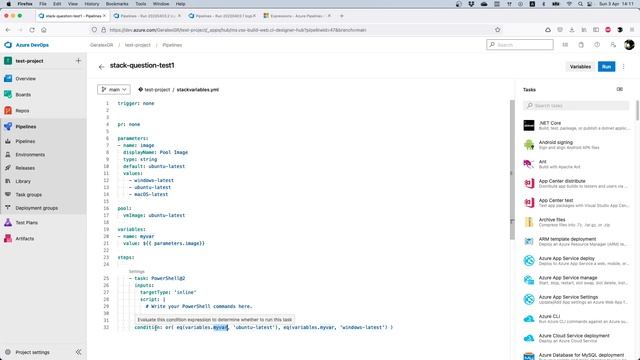The height and width of the screenshot is (360, 640).
Task: Click the stackvariables.yml file name
Action: (198, 89)
